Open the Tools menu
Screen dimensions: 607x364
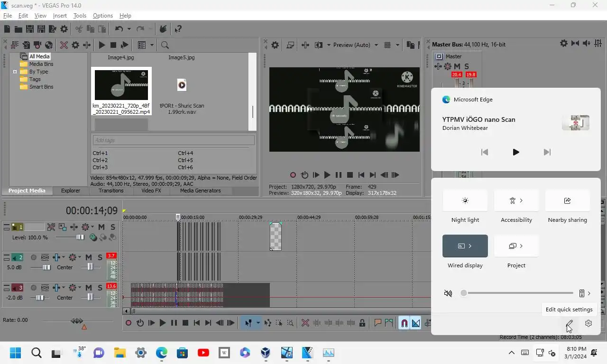click(80, 16)
